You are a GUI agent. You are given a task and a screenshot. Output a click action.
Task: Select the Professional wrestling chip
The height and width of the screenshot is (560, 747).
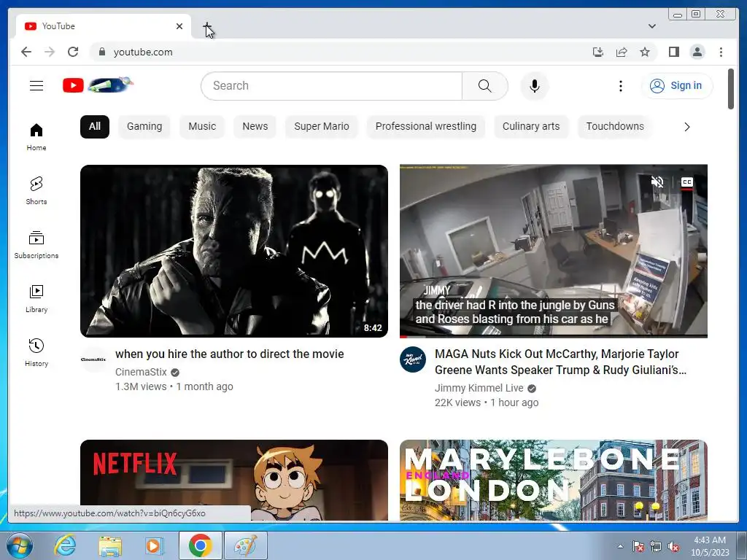point(425,127)
